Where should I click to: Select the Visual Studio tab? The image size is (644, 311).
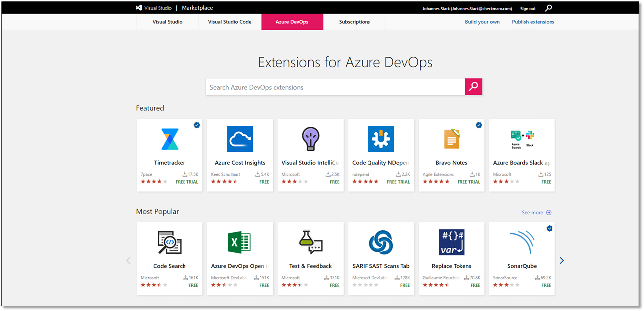click(167, 22)
